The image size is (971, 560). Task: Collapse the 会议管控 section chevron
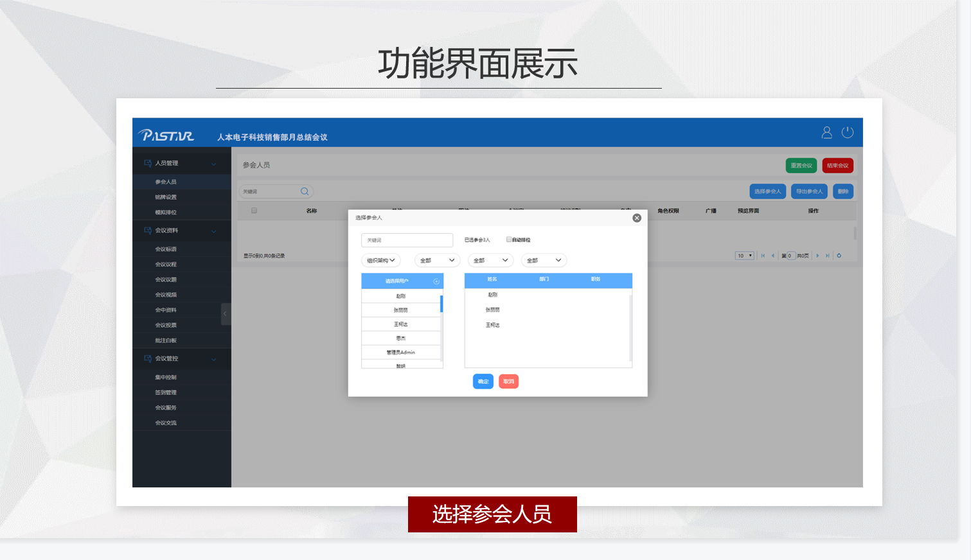(214, 359)
